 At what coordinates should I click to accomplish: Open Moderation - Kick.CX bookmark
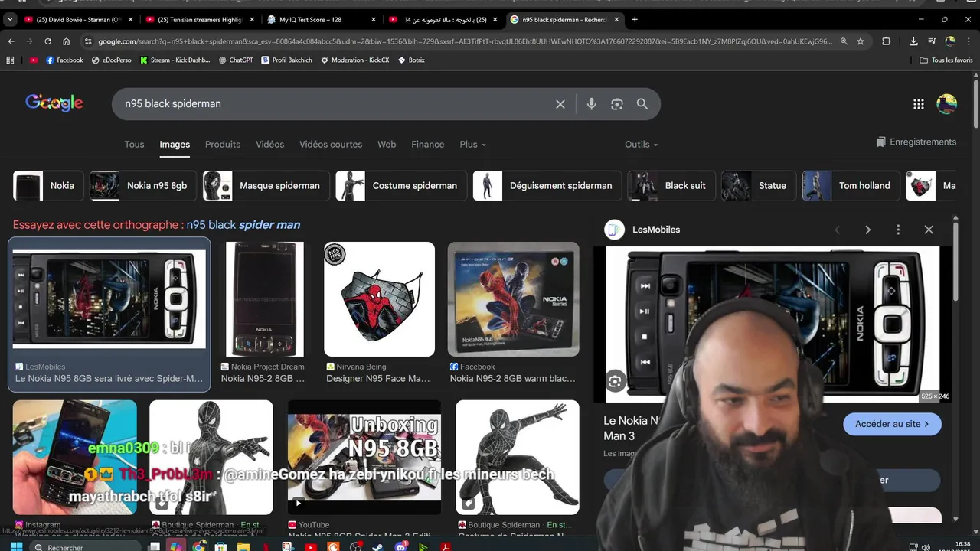(x=354, y=60)
